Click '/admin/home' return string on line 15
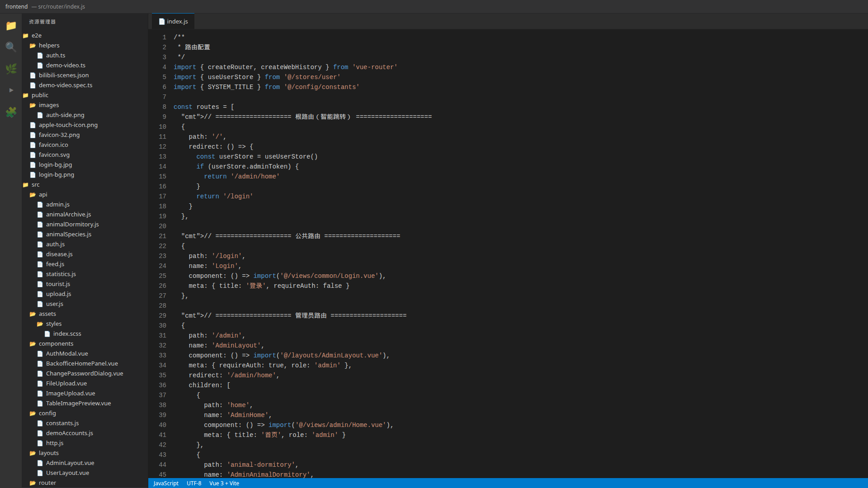Viewport: 868px width, 488px height. [x=255, y=176]
